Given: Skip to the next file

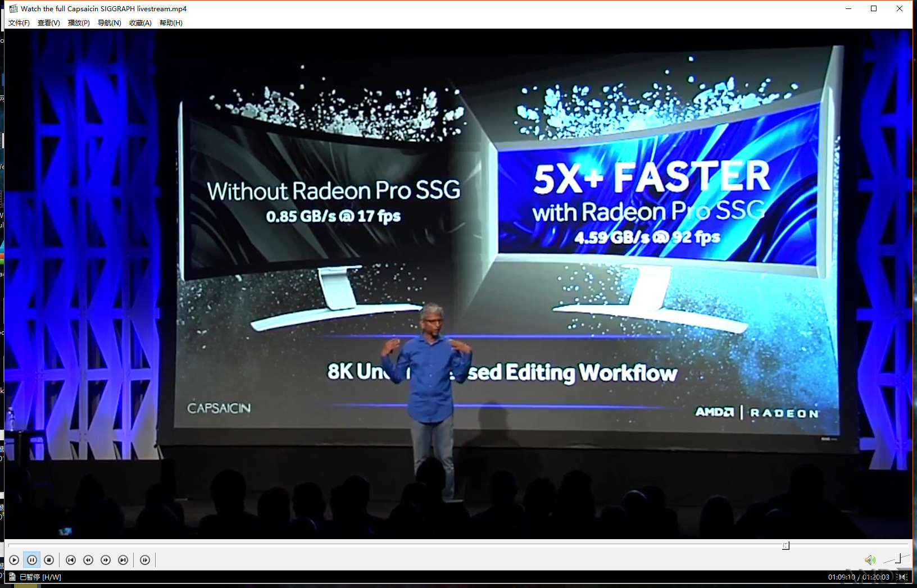Looking at the screenshot, I should (123, 560).
